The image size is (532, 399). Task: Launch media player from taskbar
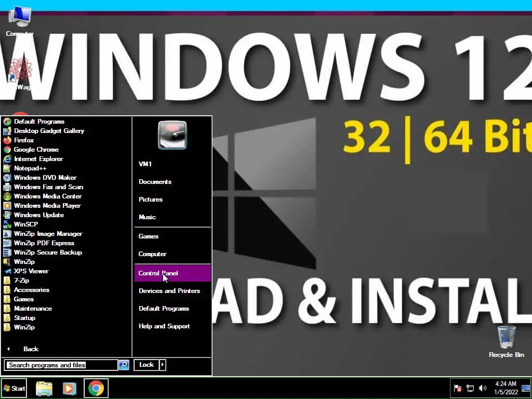pyautogui.click(x=69, y=388)
